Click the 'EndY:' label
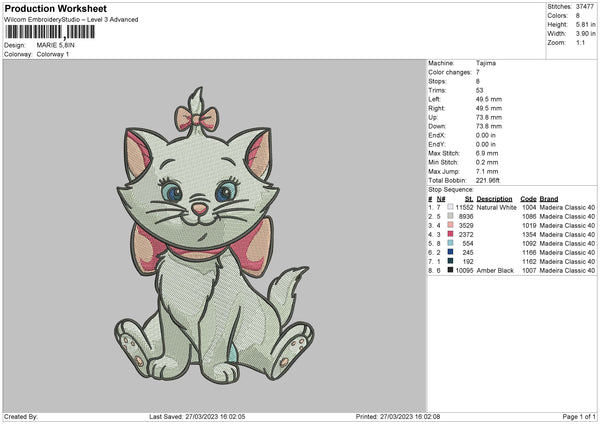This screenshot has height=424, width=600. point(437,144)
